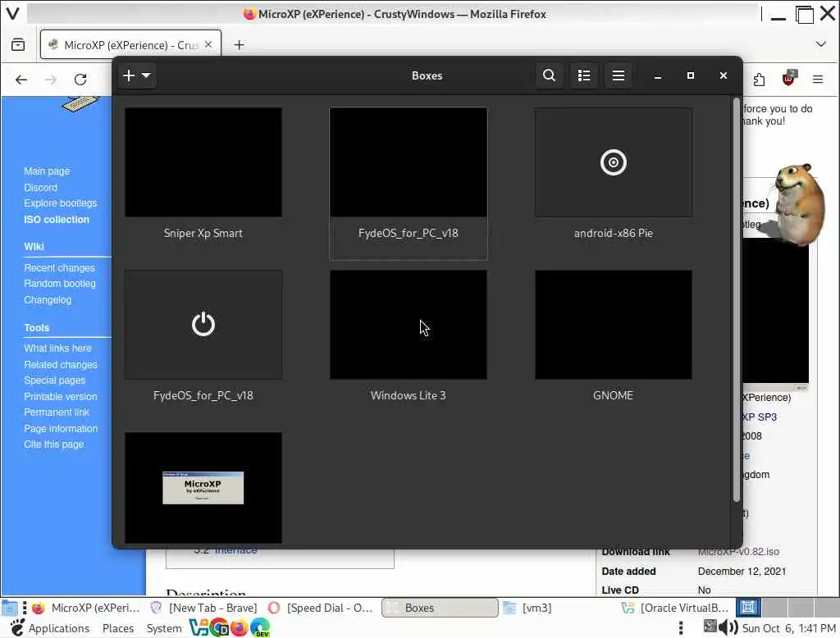Image resolution: width=840 pixels, height=638 pixels.
Task: Open the Printable version link
Action: pyautogui.click(x=61, y=396)
